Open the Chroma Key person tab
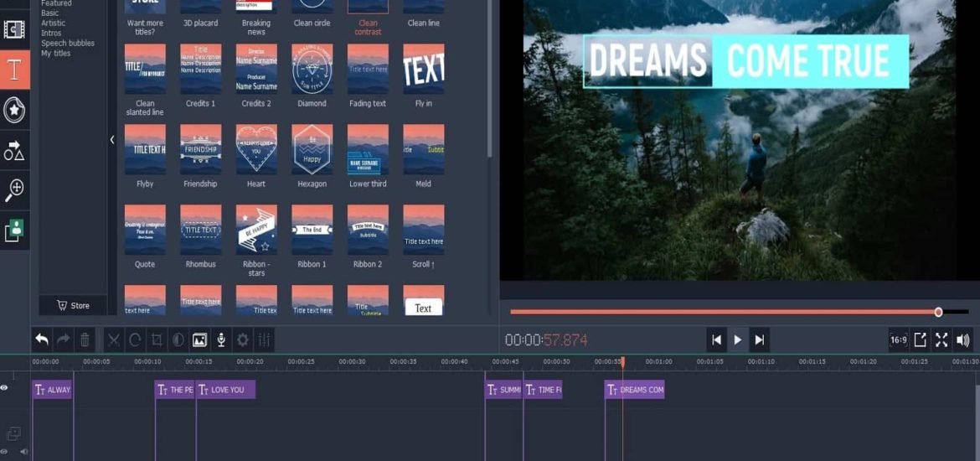980x461 pixels. (x=14, y=230)
